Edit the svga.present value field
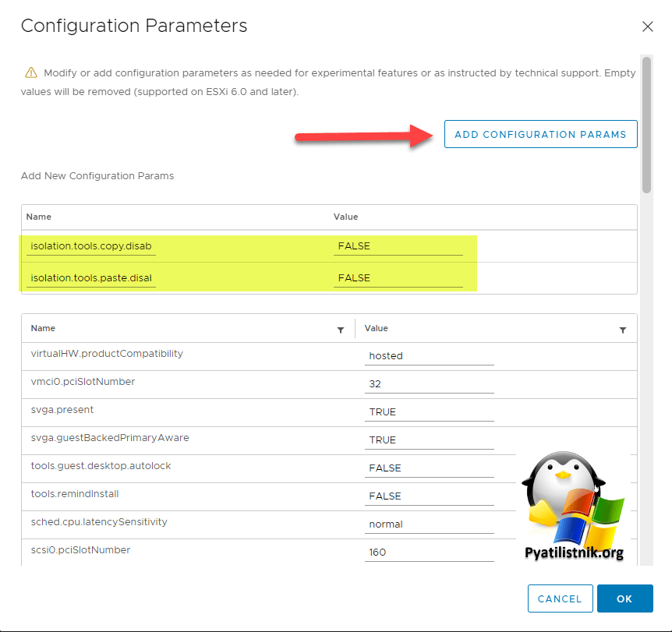This screenshot has height=632, width=672. pyautogui.click(x=429, y=412)
